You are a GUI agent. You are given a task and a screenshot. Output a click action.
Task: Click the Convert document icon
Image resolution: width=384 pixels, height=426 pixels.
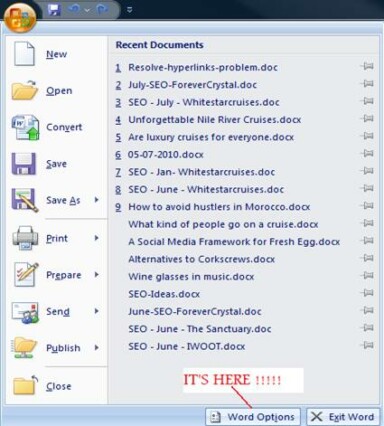click(x=26, y=127)
